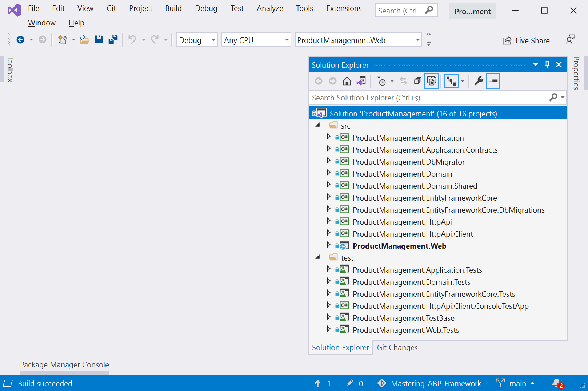Click the Solution Explorer Home icon
This screenshot has height=391, width=588.
347,81
